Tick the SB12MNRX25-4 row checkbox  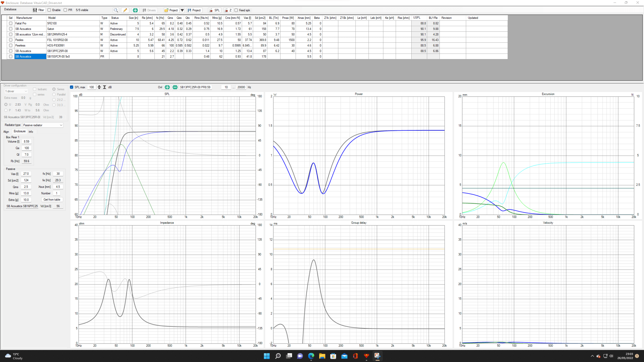(11, 34)
